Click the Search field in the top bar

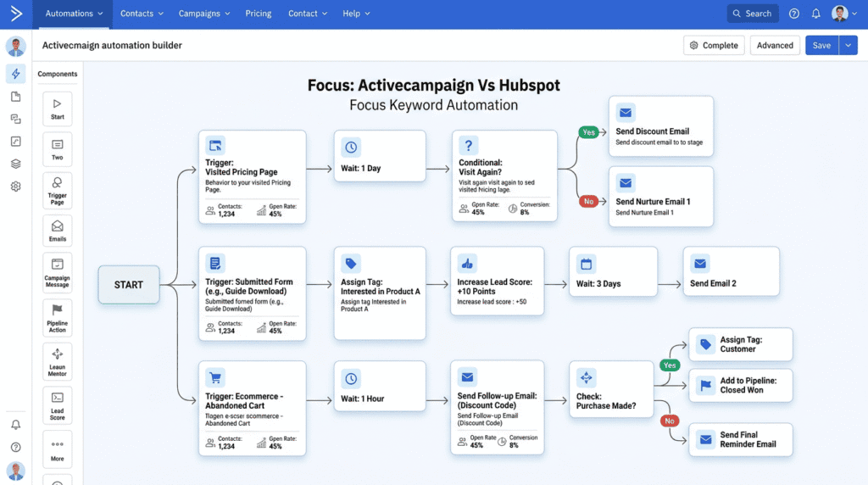coord(753,14)
